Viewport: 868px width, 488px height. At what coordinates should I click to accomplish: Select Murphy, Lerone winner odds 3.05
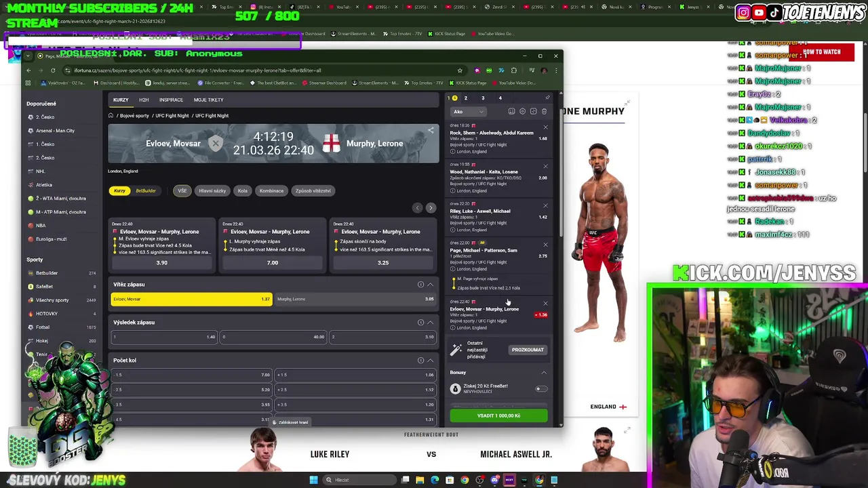(x=355, y=299)
